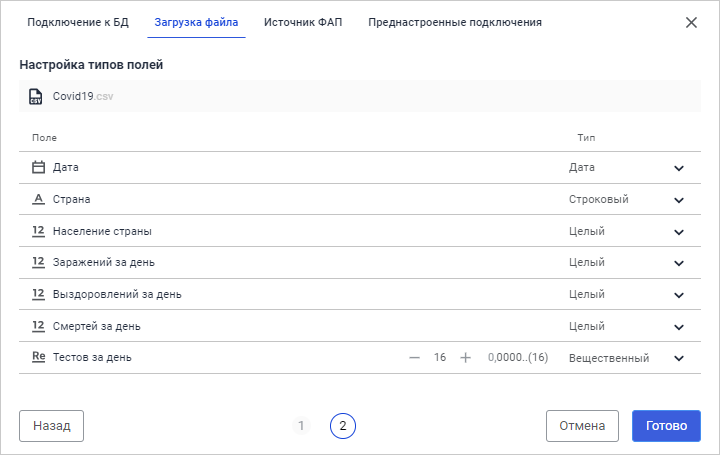The width and height of the screenshot is (720, 455).
Task: Click the real-number icon beside Тестов за день
Action: point(39,357)
